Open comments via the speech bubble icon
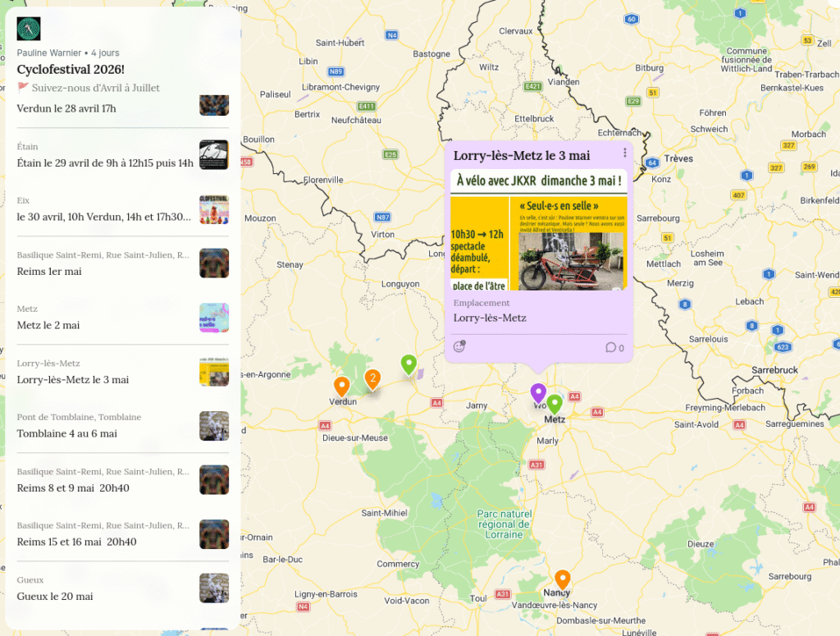 pos(610,347)
